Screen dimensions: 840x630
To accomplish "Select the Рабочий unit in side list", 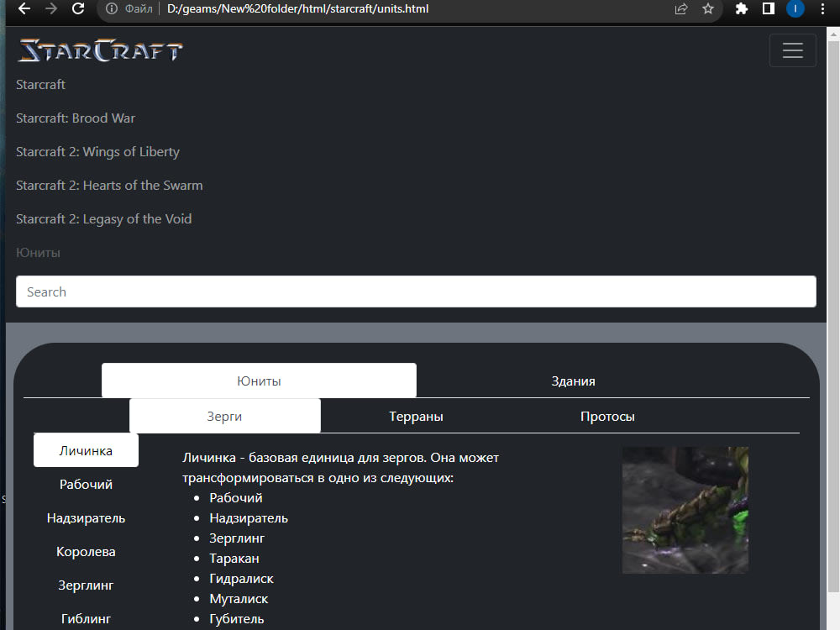I will [86, 485].
